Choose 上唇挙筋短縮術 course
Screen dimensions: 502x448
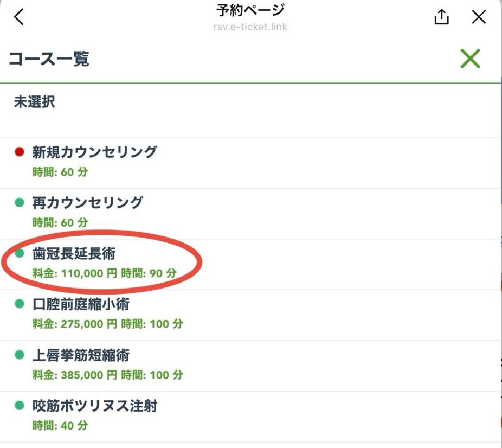[x=81, y=355]
